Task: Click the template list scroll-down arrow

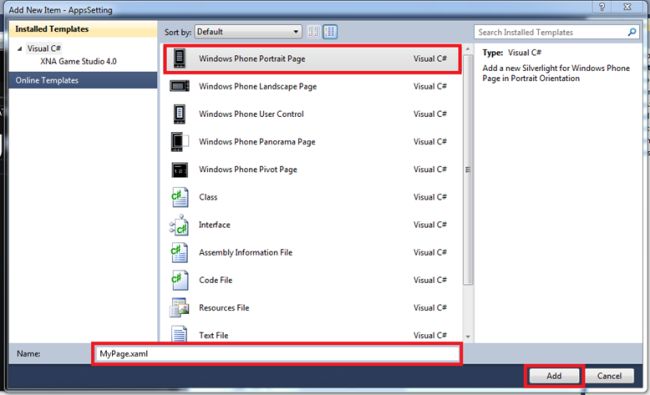Action: [468, 337]
